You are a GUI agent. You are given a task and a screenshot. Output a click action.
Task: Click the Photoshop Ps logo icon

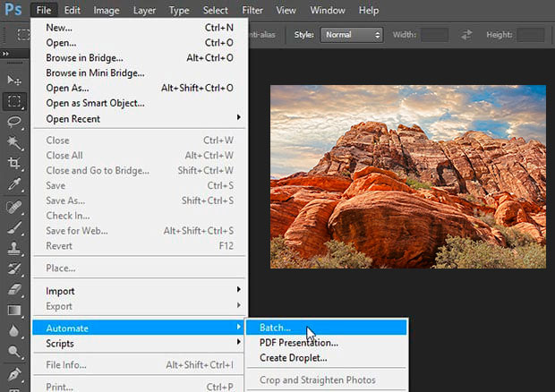coord(13,11)
